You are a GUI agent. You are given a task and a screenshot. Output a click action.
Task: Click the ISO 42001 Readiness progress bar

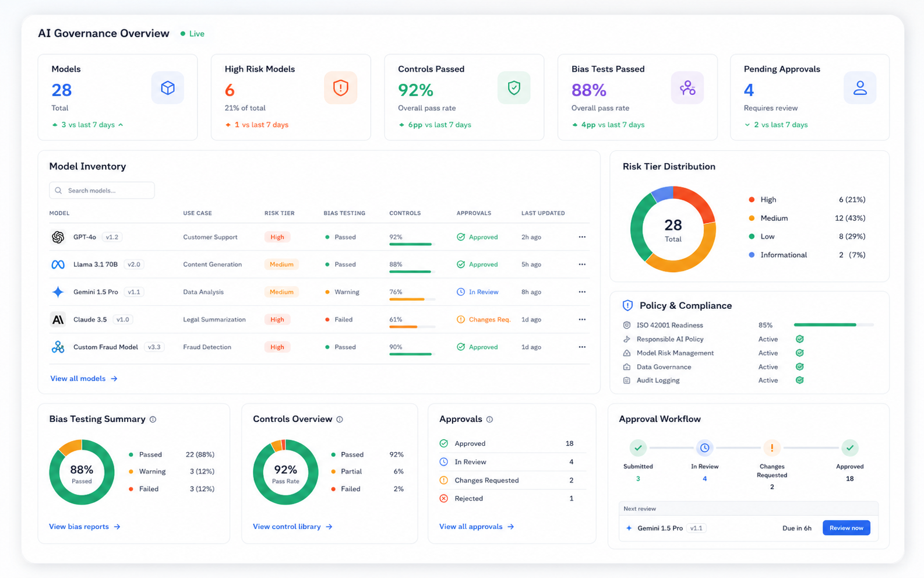coord(834,325)
